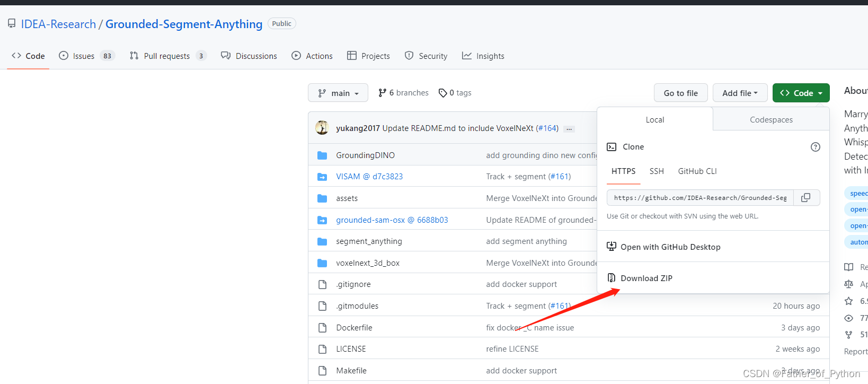Click the Dockerfile file icon
Viewport: 868px width, 384px height.
pyautogui.click(x=322, y=328)
